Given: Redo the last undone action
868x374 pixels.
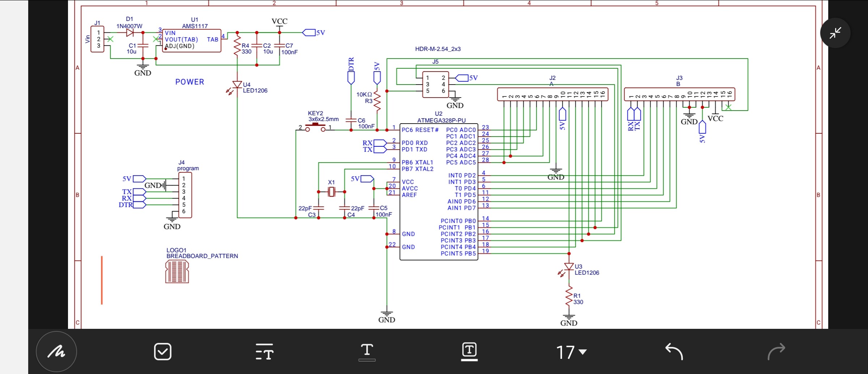Looking at the screenshot, I should (x=776, y=351).
